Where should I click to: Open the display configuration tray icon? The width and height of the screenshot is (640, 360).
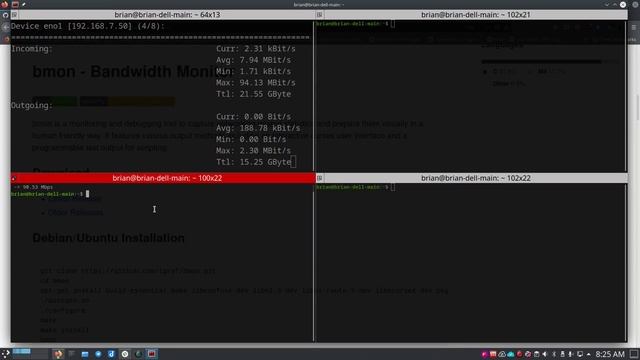click(580, 354)
